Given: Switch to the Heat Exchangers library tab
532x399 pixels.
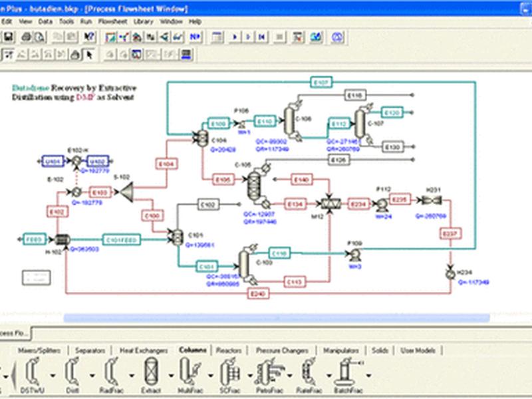Looking at the screenshot, I should coord(144,350).
